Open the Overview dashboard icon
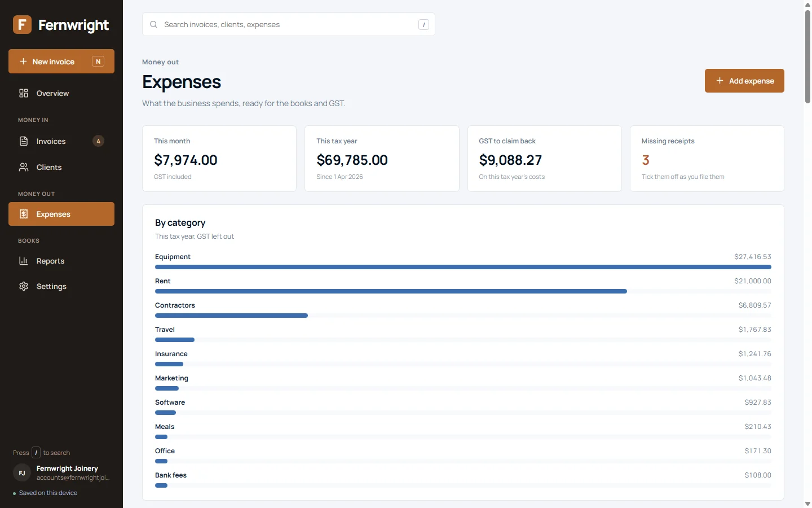Image resolution: width=812 pixels, height=508 pixels. [24, 93]
